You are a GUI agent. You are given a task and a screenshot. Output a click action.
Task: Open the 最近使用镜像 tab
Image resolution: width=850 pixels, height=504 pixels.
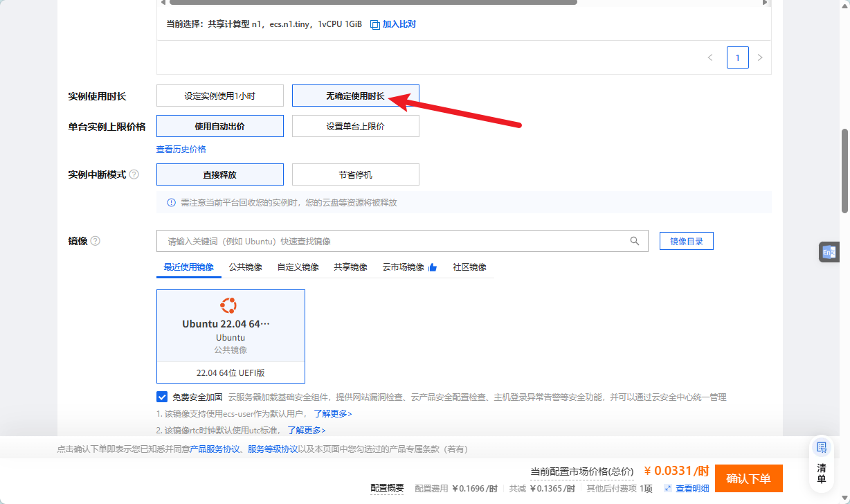(189, 267)
